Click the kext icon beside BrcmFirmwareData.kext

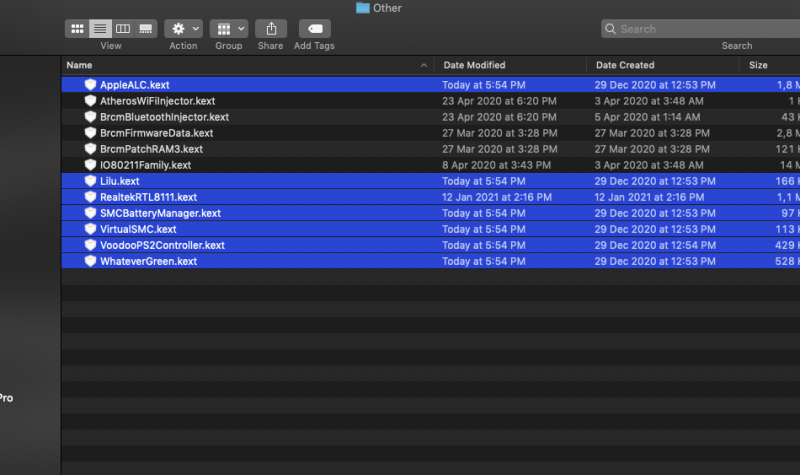click(x=90, y=133)
